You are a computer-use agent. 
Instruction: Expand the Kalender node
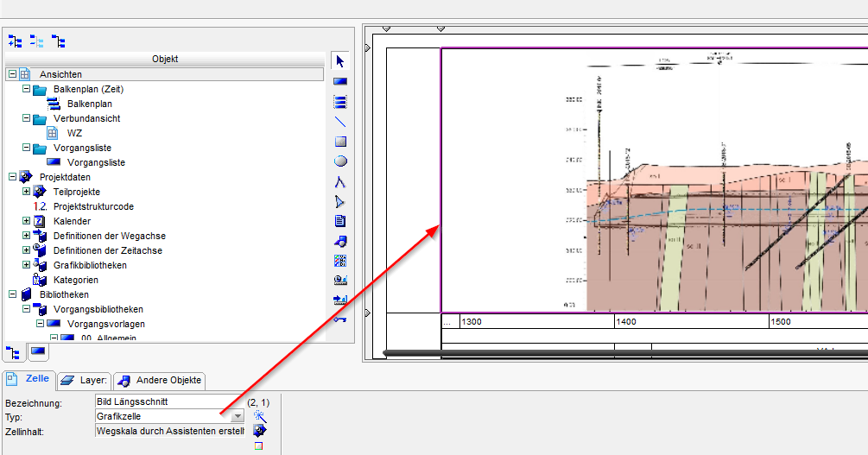[x=26, y=220]
